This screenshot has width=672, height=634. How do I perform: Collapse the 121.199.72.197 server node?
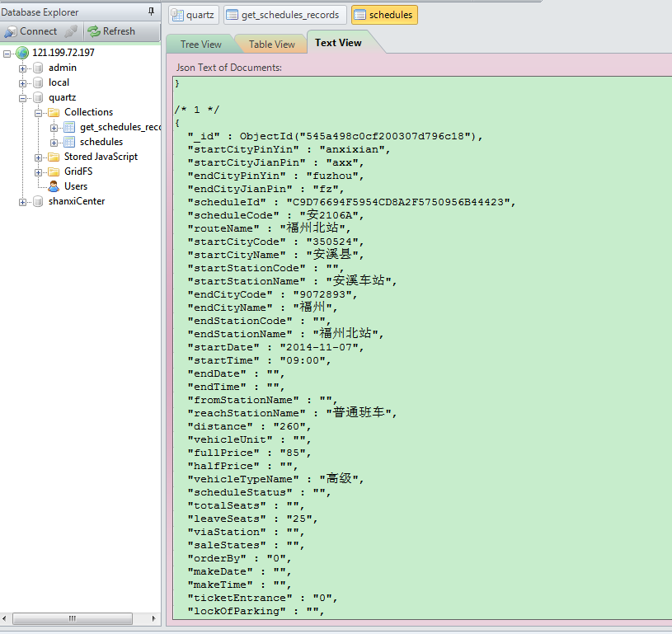pos(7,54)
